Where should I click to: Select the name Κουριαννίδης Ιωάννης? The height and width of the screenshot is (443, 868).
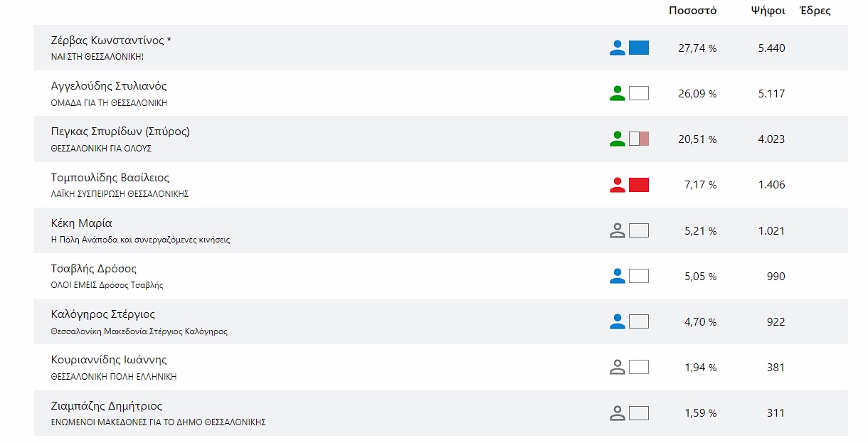[x=109, y=360]
